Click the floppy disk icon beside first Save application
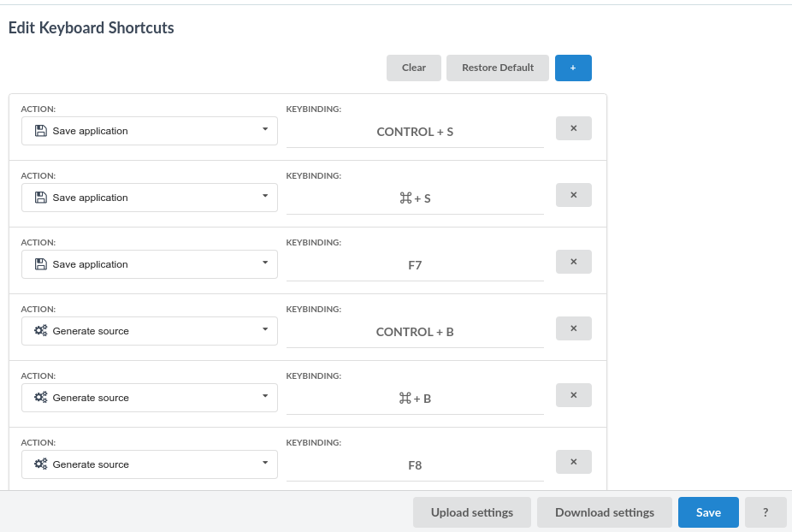The width and height of the screenshot is (792, 532). pyautogui.click(x=40, y=131)
